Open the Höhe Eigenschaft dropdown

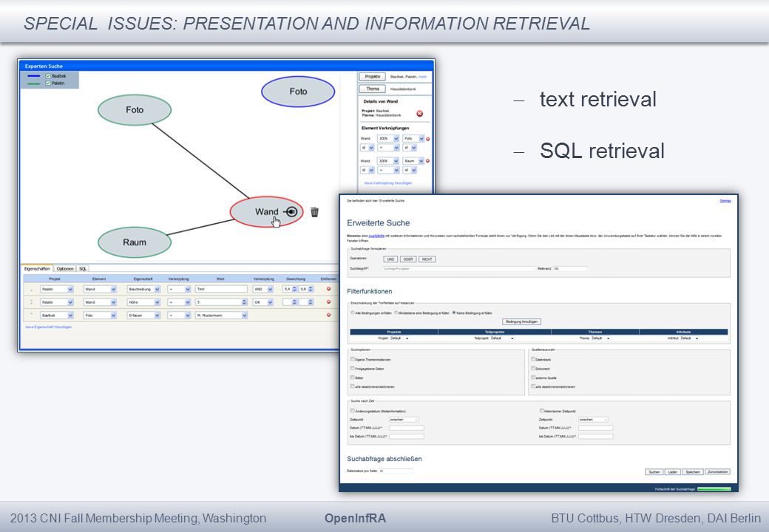pos(143,302)
